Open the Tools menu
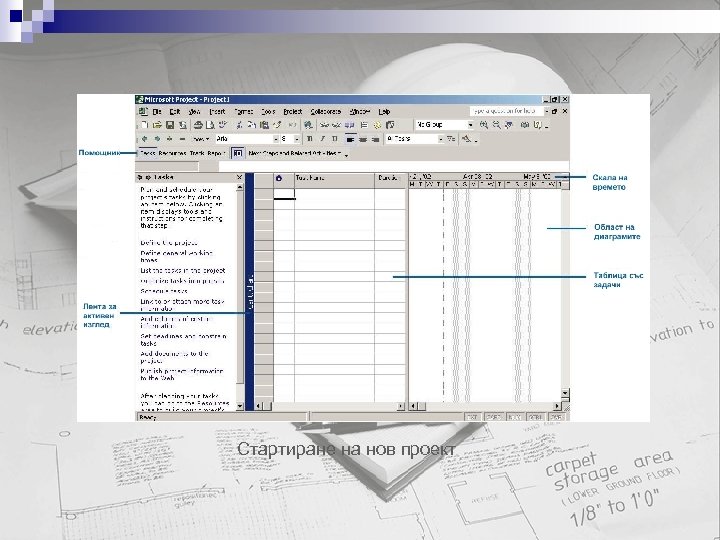This screenshot has height=540, width=720. (x=268, y=112)
